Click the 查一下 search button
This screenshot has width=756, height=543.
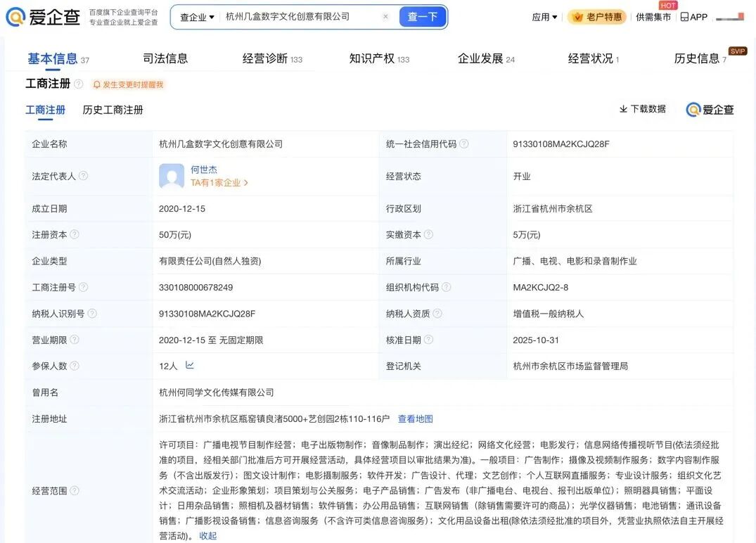[423, 15]
